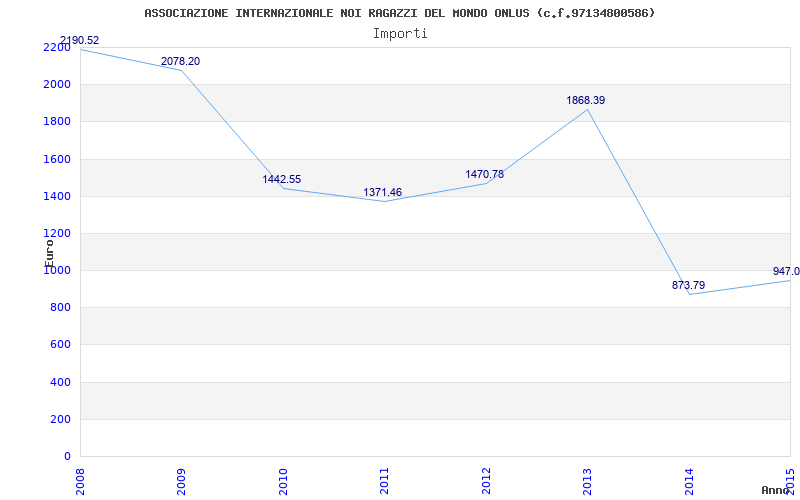The width and height of the screenshot is (800, 500).
Task: Click the Euro axis title
Action: coord(49,253)
